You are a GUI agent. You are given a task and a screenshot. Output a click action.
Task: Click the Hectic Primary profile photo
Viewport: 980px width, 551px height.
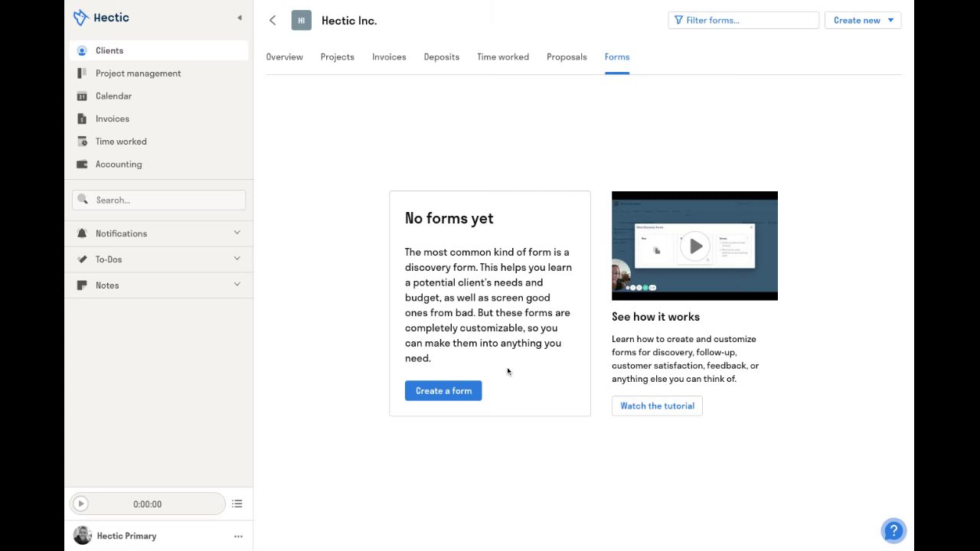(83, 536)
